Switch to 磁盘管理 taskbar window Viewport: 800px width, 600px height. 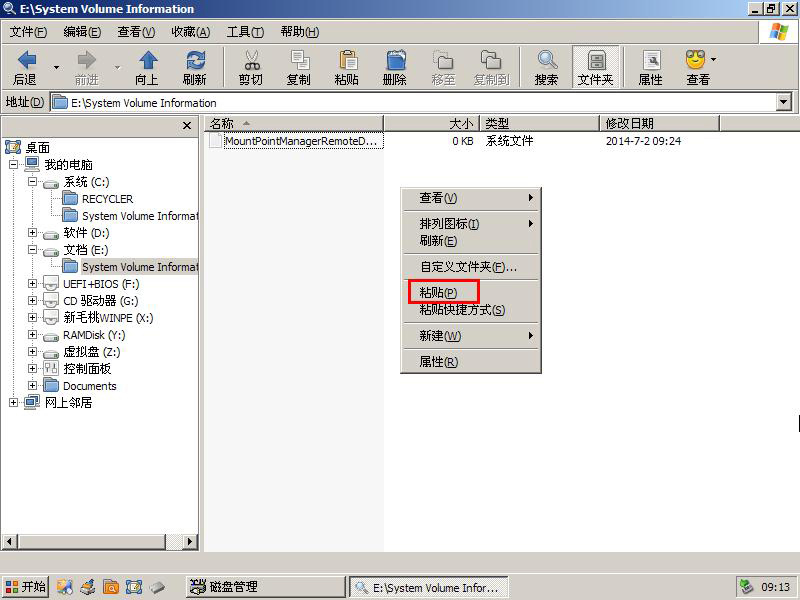[x=265, y=587]
